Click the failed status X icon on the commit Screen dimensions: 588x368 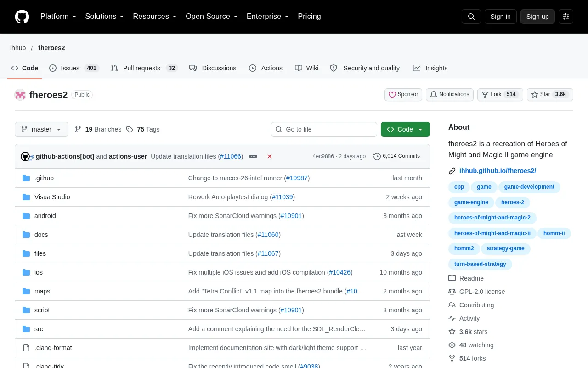coord(270,156)
